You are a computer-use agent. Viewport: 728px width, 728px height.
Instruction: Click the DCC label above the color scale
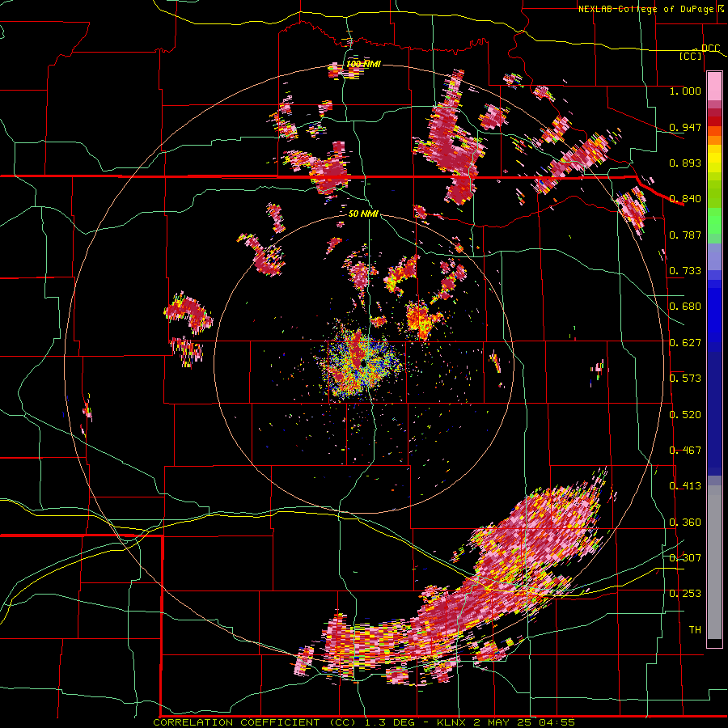[710, 49]
